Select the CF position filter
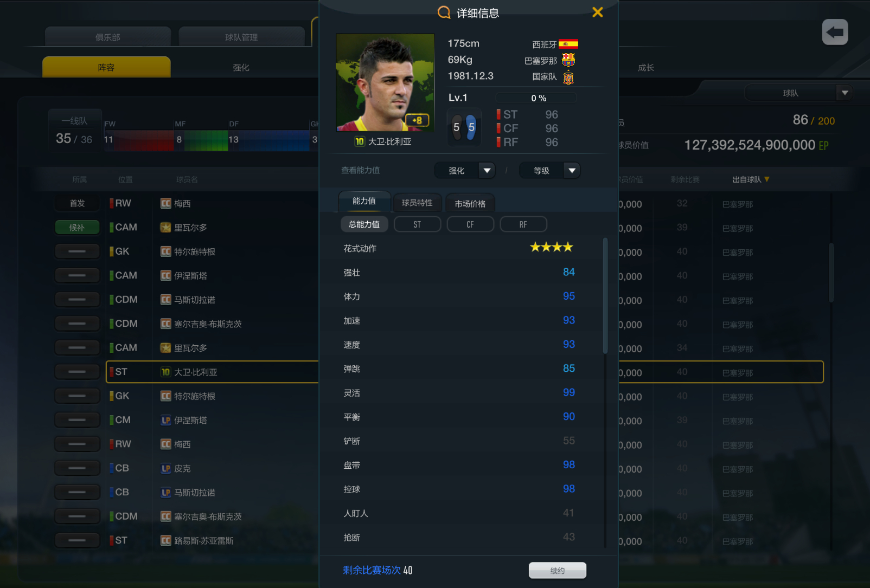Screen dimensions: 870x588 [x=470, y=224]
